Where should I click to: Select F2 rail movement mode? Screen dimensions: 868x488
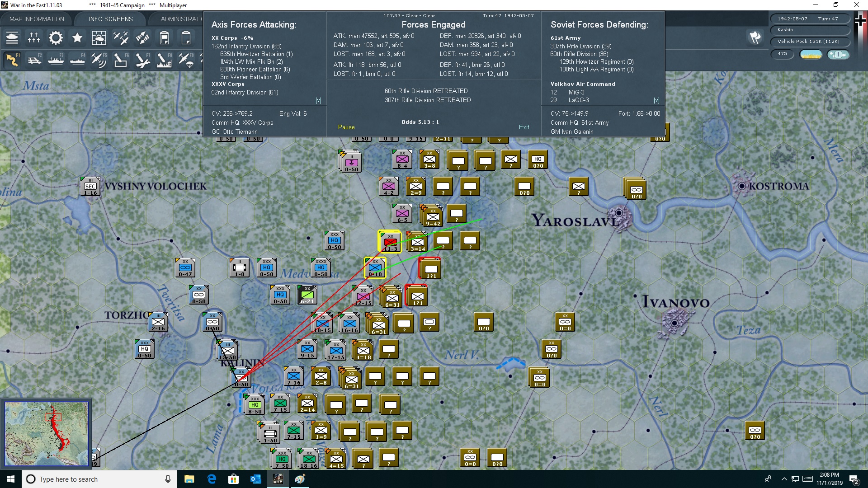(x=34, y=60)
